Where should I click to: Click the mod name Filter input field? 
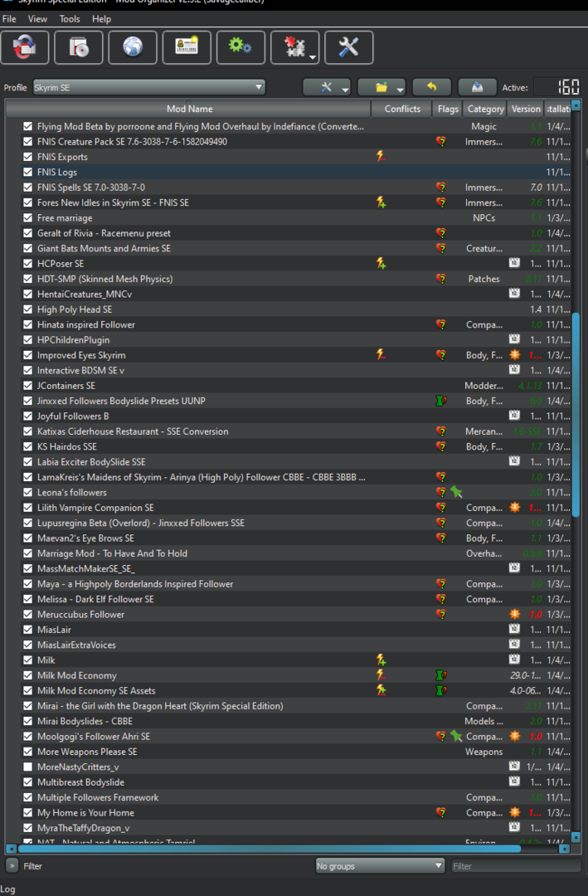(x=515, y=865)
